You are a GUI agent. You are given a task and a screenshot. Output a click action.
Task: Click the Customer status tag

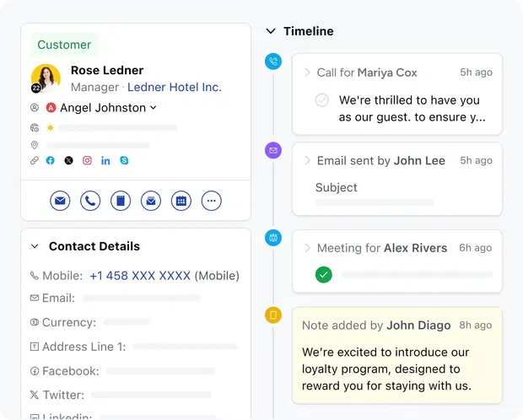pos(64,45)
